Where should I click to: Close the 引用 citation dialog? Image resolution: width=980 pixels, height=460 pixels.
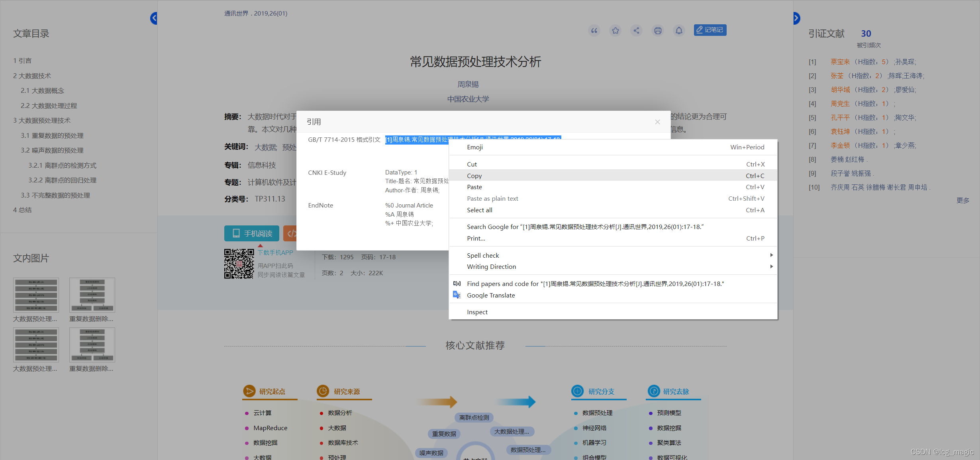point(657,122)
